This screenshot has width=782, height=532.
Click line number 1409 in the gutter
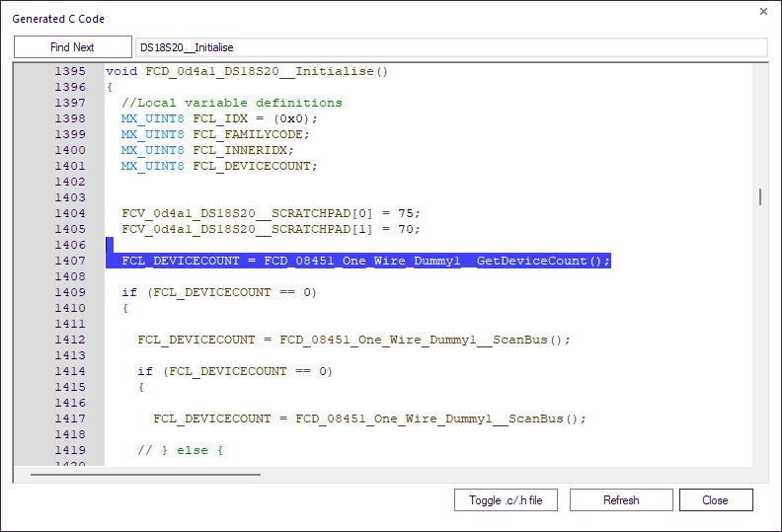69,292
